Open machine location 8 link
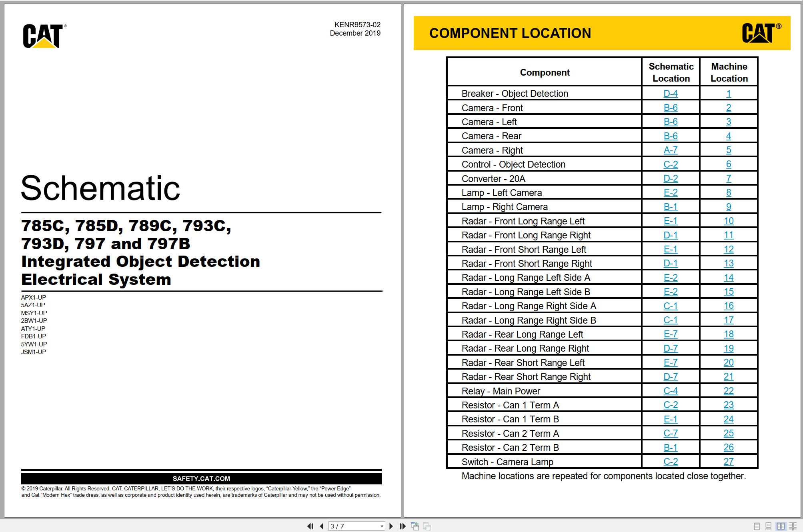Viewport: 803px width, 532px height. (729, 192)
